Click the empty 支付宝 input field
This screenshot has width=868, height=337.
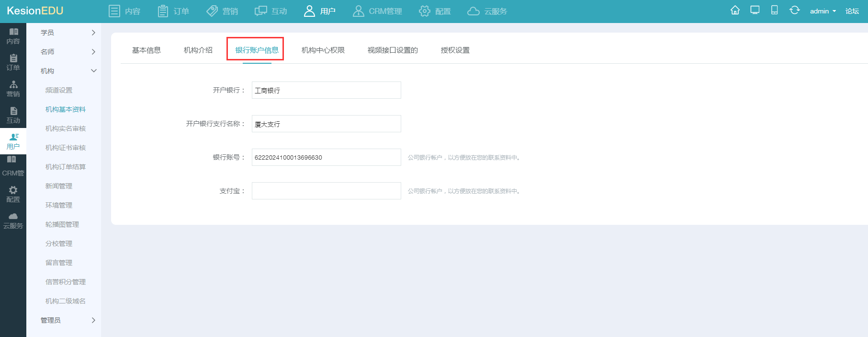coord(327,191)
